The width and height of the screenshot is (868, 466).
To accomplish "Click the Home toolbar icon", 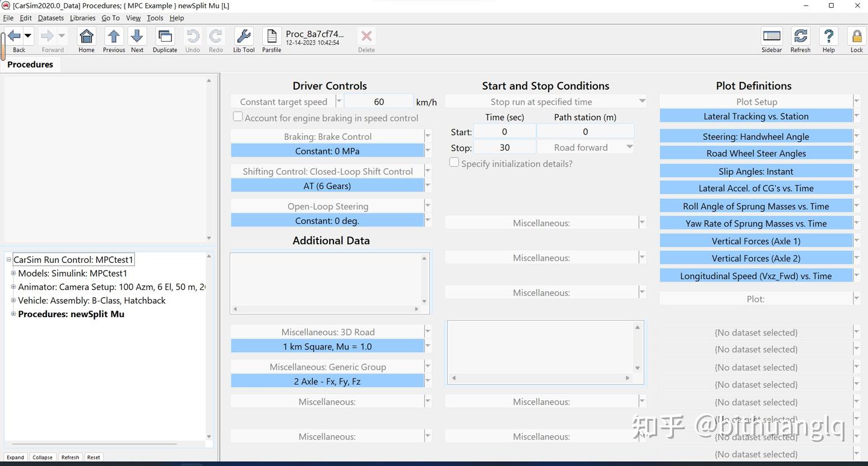I will [x=86, y=37].
